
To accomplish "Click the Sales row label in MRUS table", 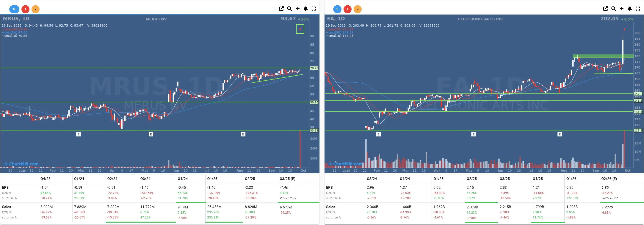I will pos(7,207).
